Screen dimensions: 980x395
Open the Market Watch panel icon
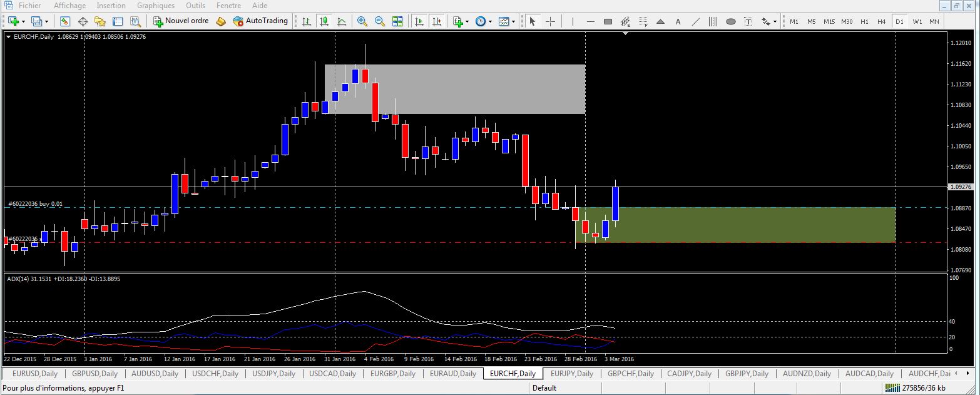tap(65, 21)
